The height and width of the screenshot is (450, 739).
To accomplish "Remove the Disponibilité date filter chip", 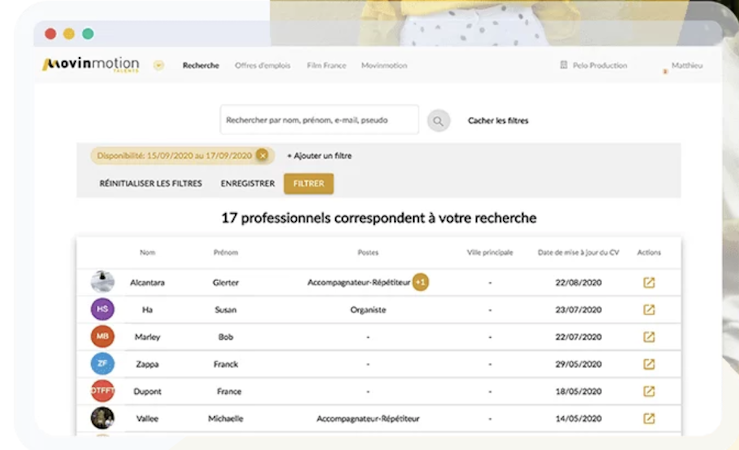I will click(x=262, y=155).
